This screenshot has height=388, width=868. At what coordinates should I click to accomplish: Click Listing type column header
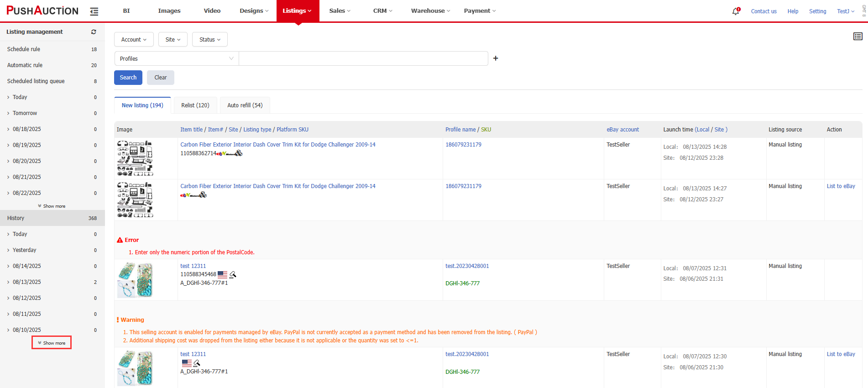pyautogui.click(x=257, y=130)
